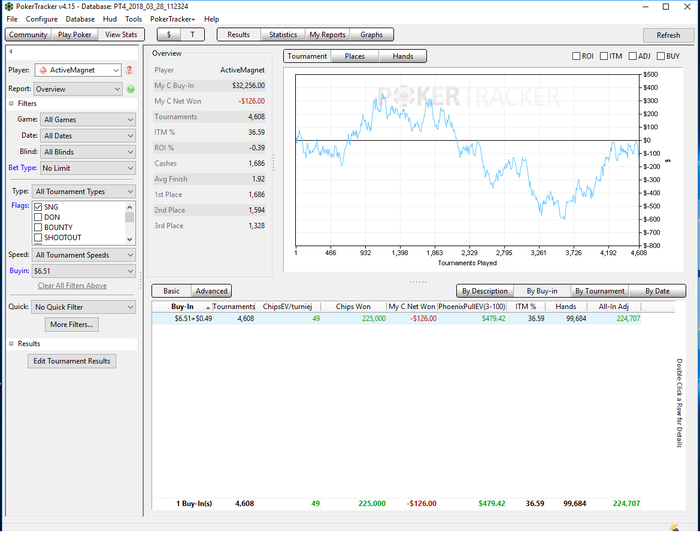Select the $ cash games toggle
The image size is (700, 539).
pyautogui.click(x=169, y=34)
